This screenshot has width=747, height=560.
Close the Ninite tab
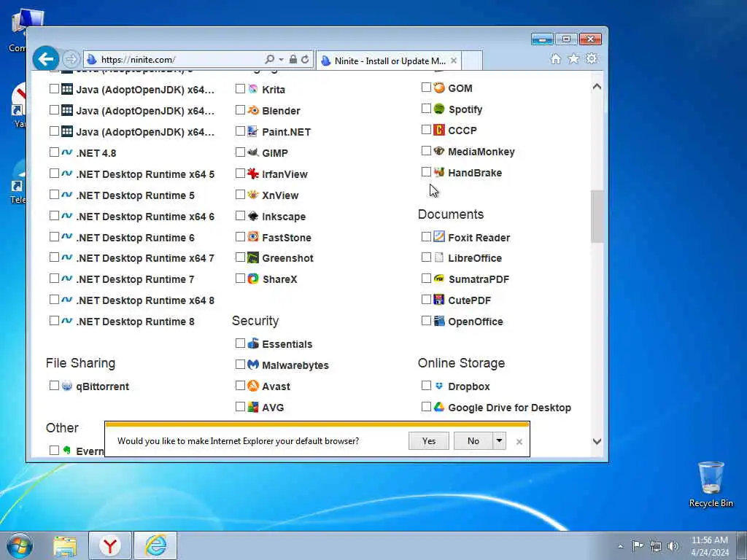454,61
